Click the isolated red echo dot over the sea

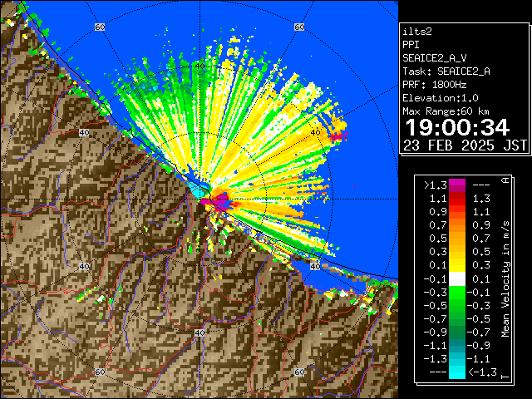pos(354,186)
